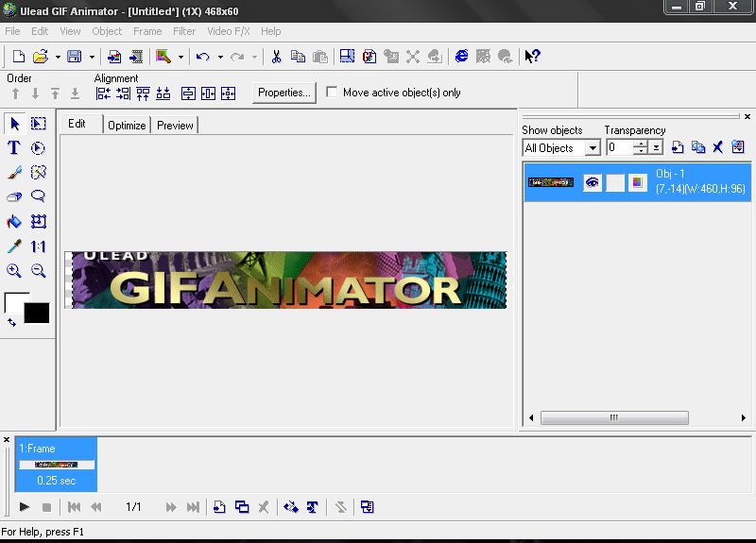Click the Add video icon in toolbar

136,57
